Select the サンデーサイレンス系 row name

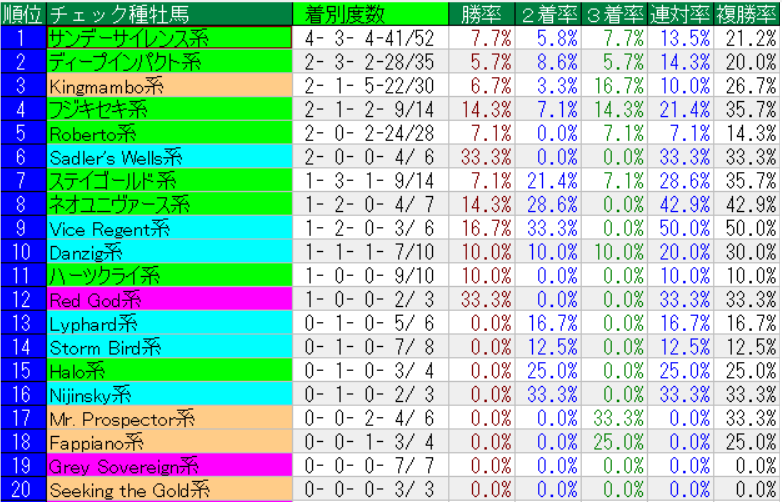169,38
